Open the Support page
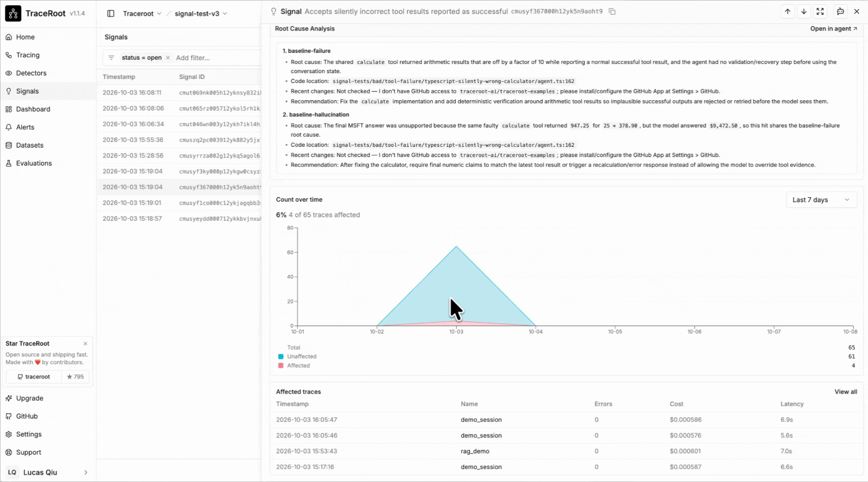868x482 pixels. pos(48,452)
